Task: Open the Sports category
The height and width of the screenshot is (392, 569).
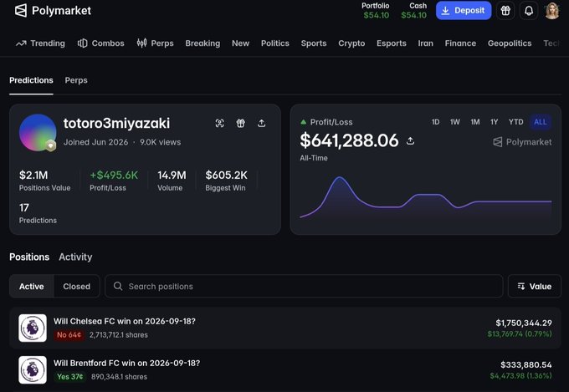Action: (x=314, y=43)
